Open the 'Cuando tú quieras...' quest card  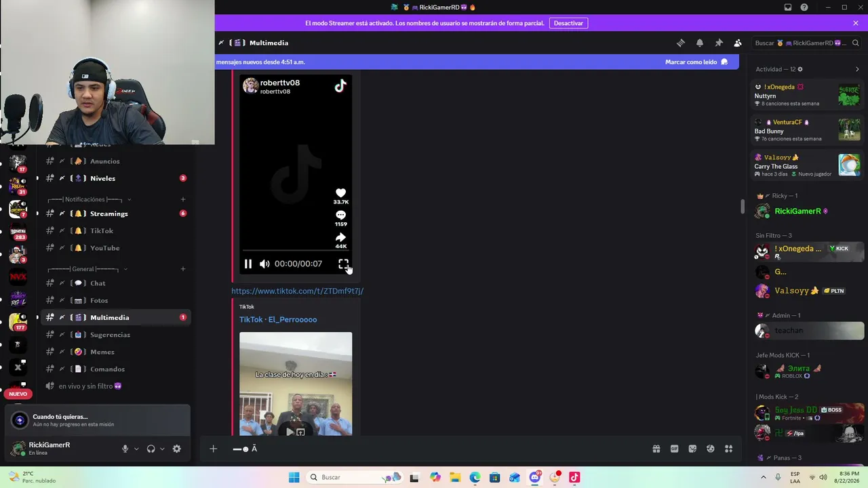click(x=97, y=420)
